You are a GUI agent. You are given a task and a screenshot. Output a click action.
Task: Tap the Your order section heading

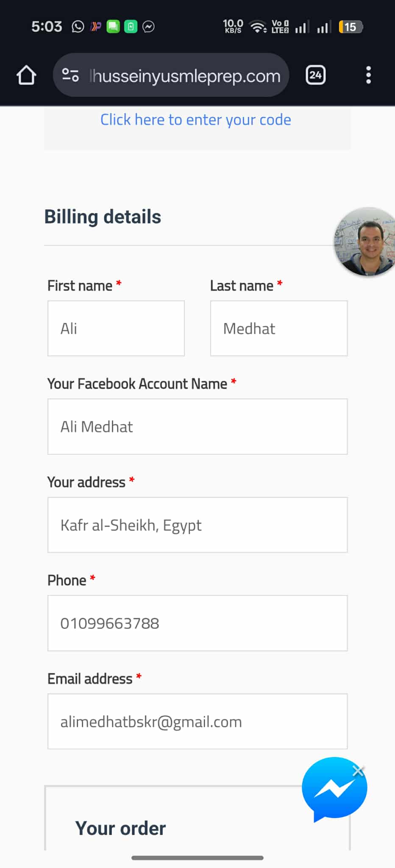click(x=120, y=828)
